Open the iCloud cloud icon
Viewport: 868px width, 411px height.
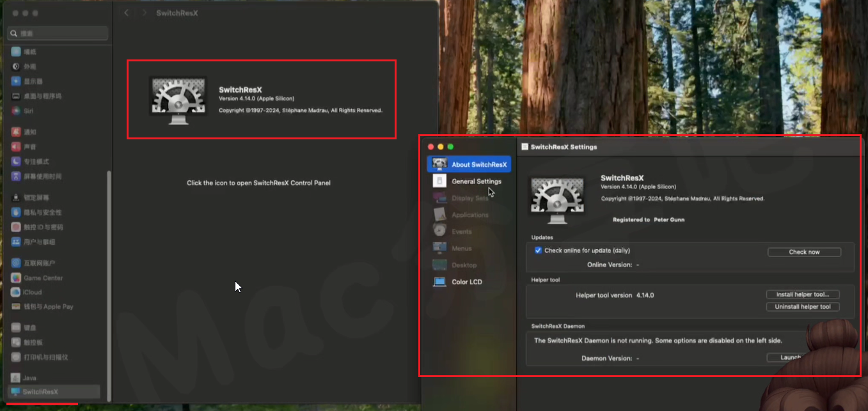(16, 292)
